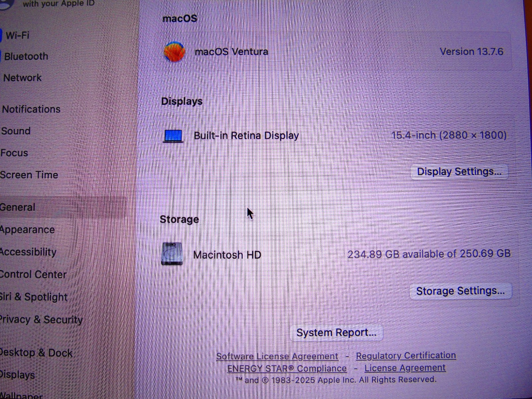532x399 pixels.
Task: Open the License Agreement link
Action: point(405,368)
